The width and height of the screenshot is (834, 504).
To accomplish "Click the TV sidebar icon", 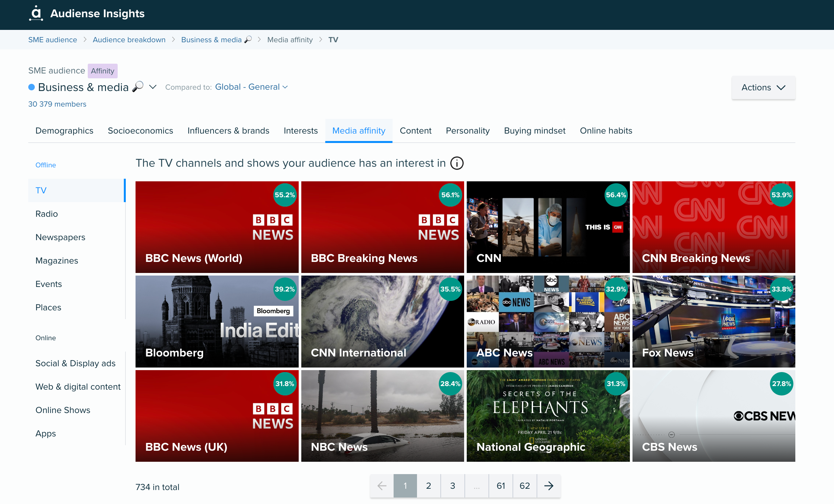I will coord(41,190).
